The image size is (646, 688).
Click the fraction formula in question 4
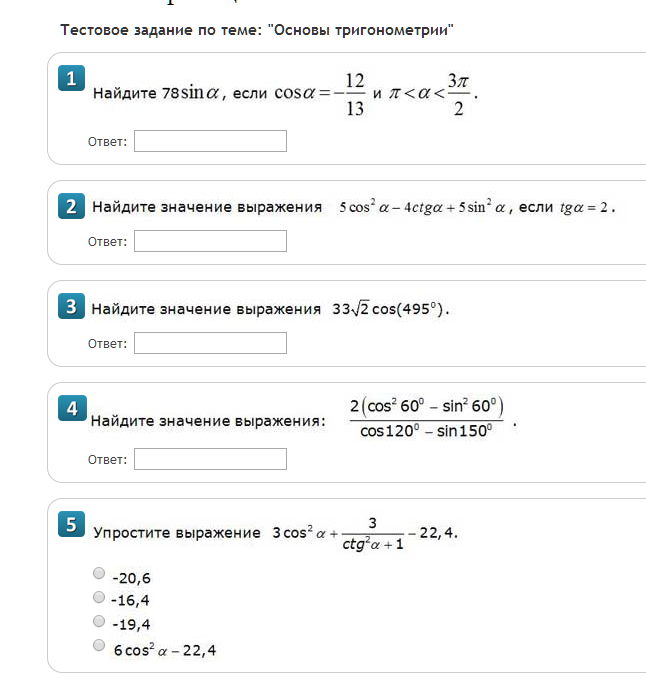pyautogui.click(x=427, y=418)
